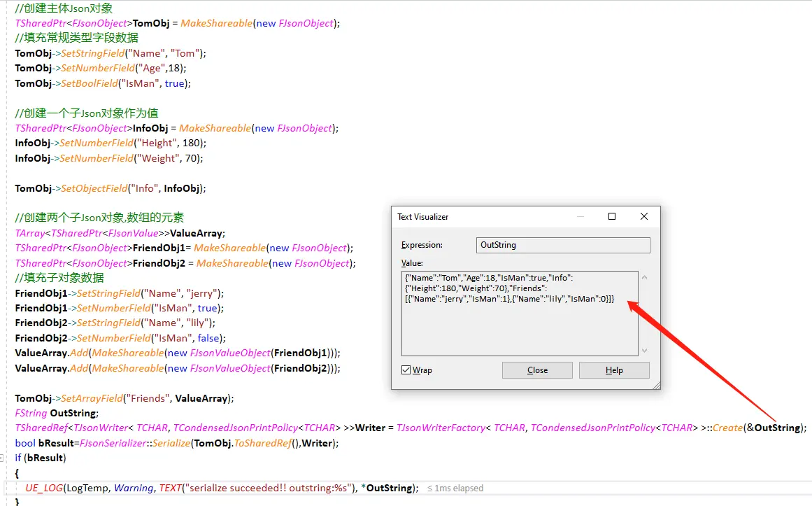
Task: Click the line TomObj->SetBoolField("IsMan", true)
Action: (103, 83)
